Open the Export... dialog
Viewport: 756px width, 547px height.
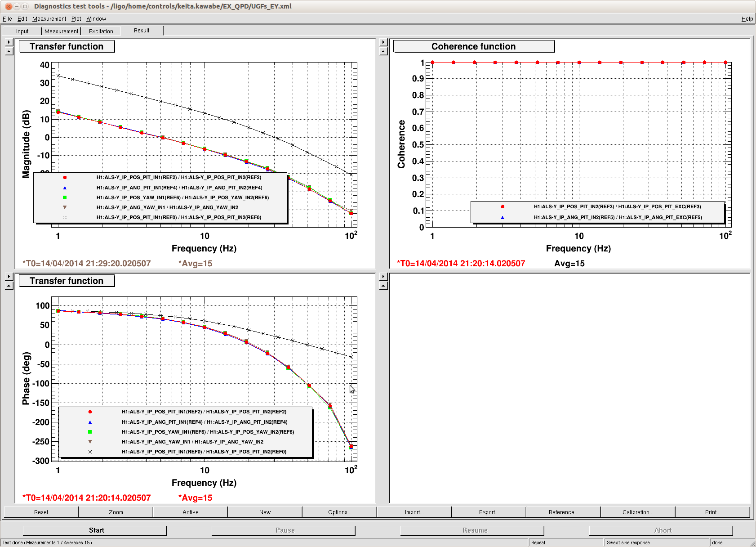click(489, 512)
